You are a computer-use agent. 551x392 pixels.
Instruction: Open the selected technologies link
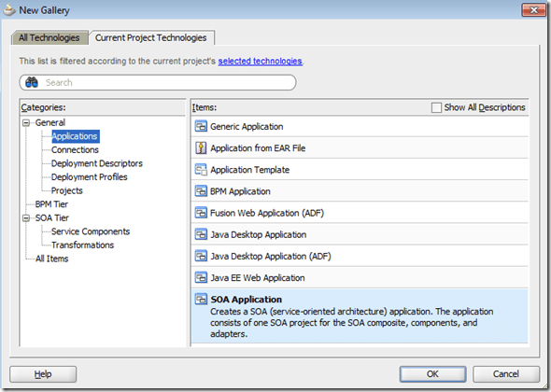(x=260, y=61)
